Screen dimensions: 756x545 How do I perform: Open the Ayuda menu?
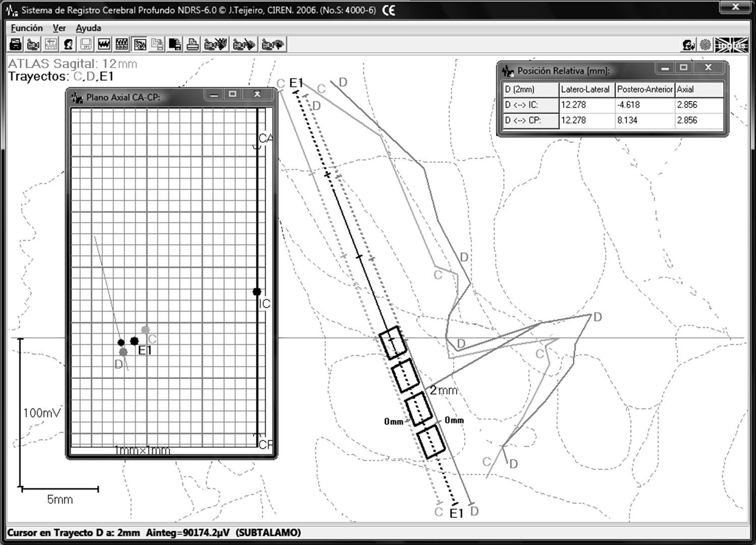88,28
